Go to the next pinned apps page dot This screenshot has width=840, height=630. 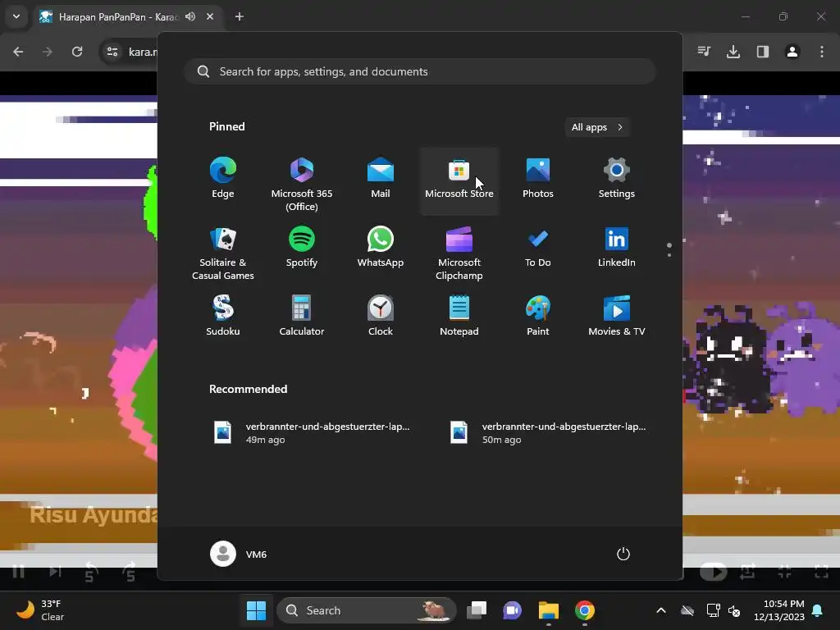(669, 255)
